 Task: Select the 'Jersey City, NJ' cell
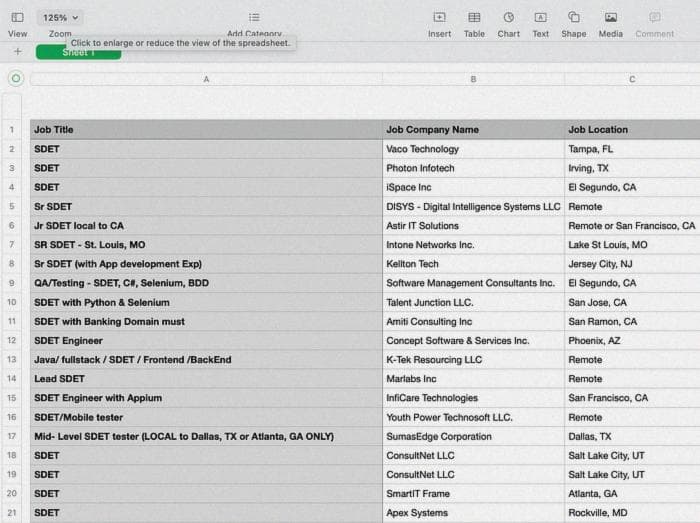coord(632,264)
